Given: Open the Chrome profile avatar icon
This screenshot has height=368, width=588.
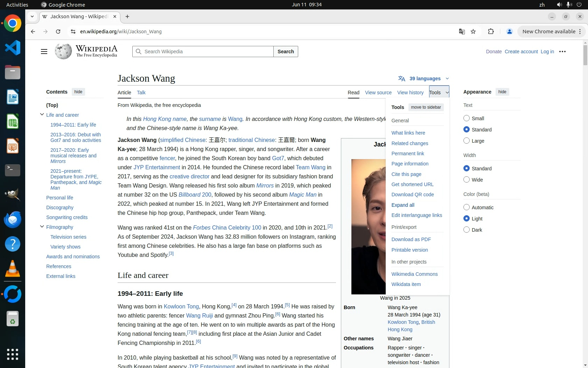Looking at the screenshot, I should tap(509, 32).
